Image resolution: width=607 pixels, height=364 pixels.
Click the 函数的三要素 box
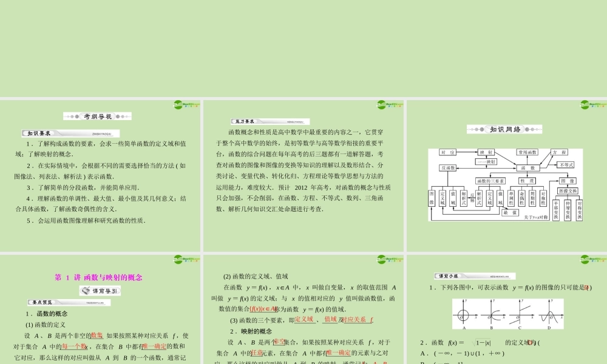tap(490, 181)
